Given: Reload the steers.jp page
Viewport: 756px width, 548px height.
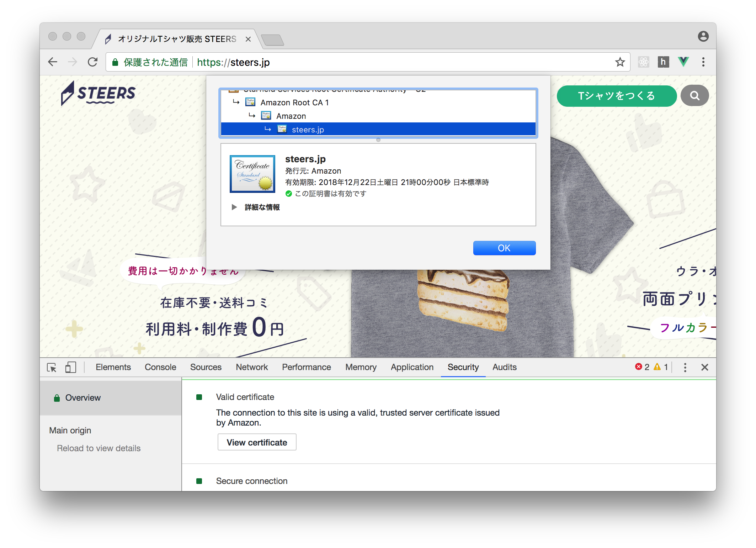Looking at the screenshot, I should 93,62.
